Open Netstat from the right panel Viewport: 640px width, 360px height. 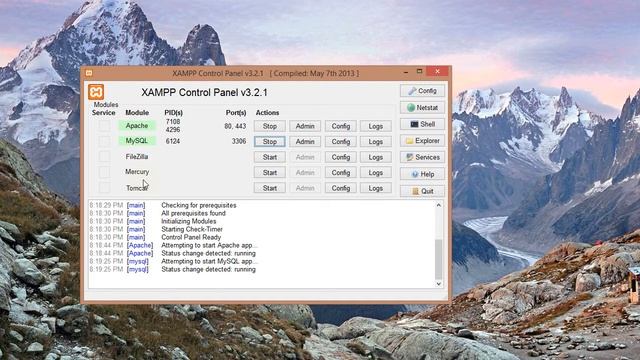click(422, 107)
